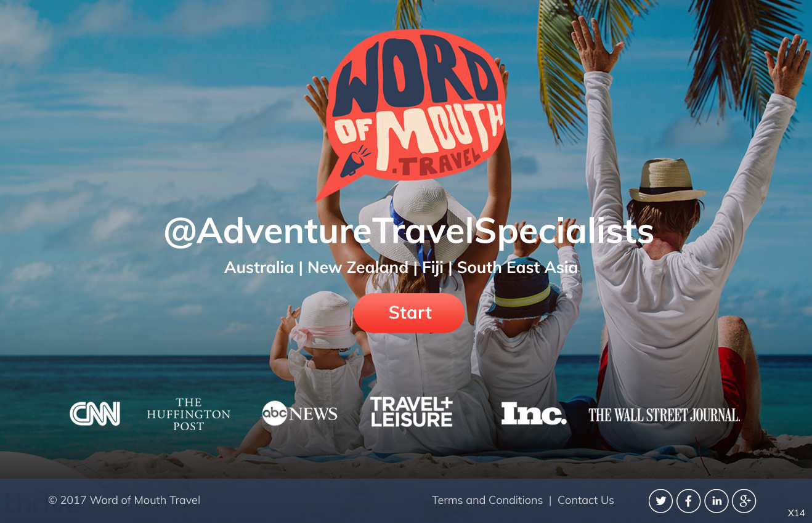This screenshot has height=523, width=812.
Task: Open Terms and Conditions link
Action: 487,500
